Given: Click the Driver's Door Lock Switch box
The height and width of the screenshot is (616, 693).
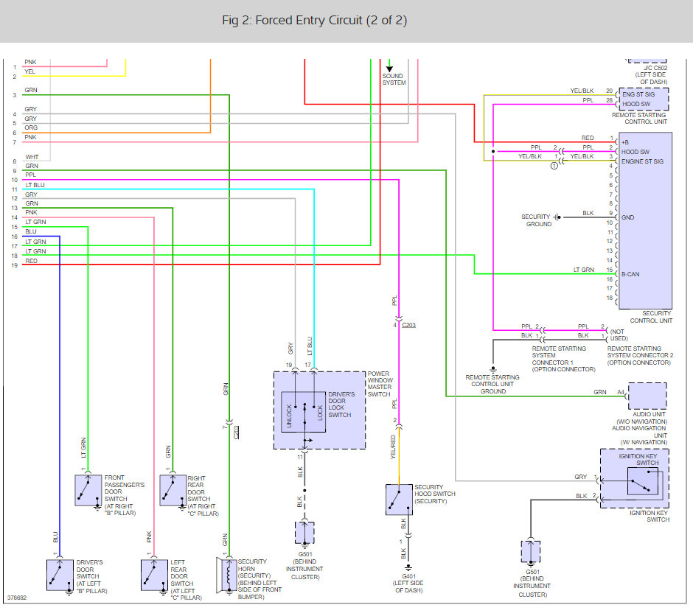Looking at the screenshot, I should click(x=304, y=412).
